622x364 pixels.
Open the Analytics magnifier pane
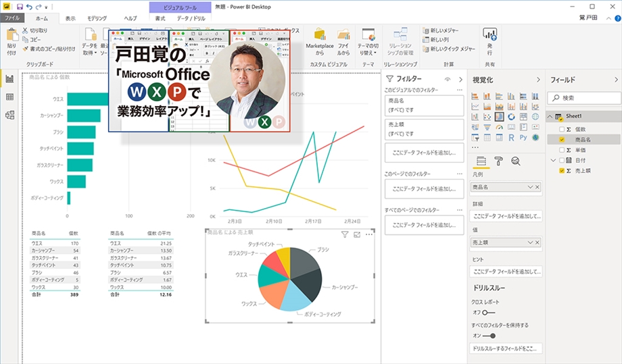(515, 161)
